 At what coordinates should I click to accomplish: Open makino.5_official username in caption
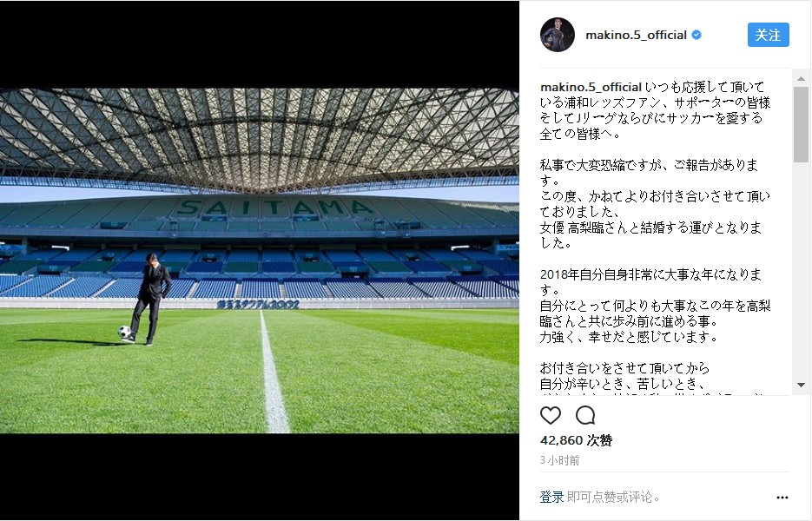pyautogui.click(x=591, y=87)
